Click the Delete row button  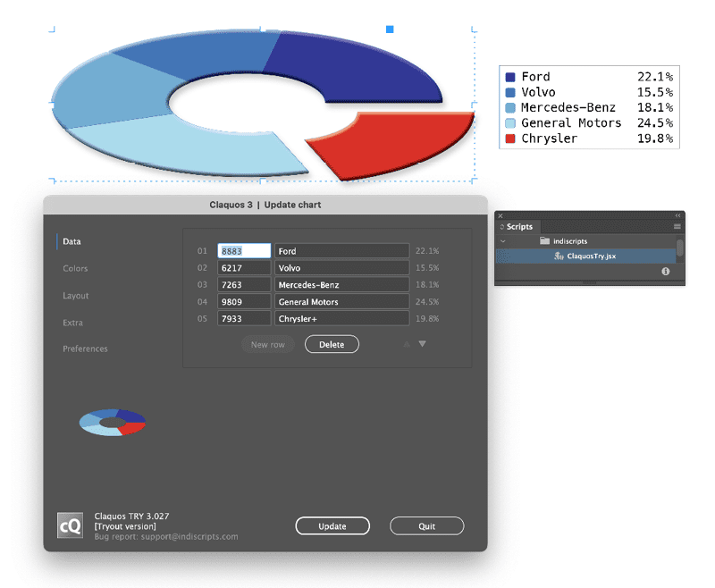tap(332, 345)
